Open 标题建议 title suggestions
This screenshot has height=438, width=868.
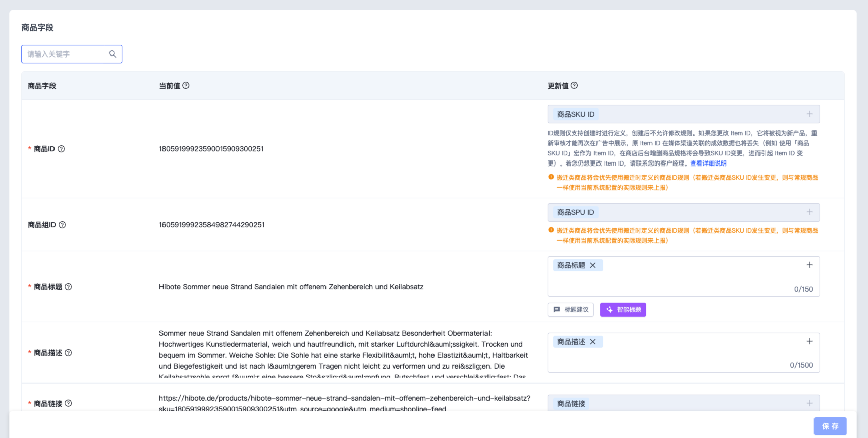click(571, 310)
